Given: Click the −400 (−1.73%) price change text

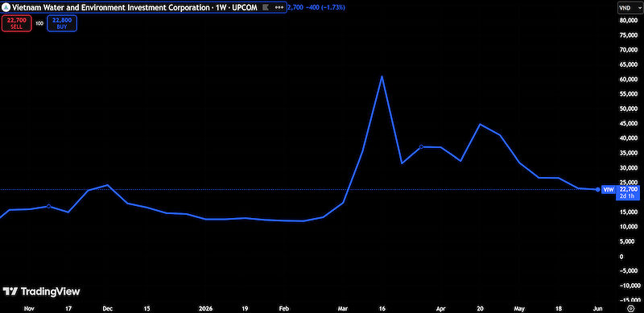Looking at the screenshot, I should coord(325,7).
